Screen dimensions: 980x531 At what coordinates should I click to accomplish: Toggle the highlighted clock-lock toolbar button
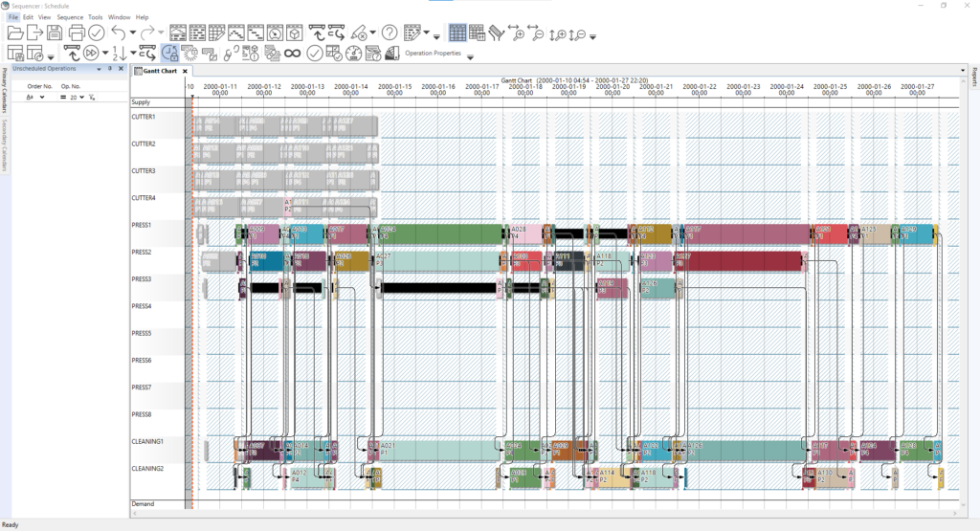(169, 53)
